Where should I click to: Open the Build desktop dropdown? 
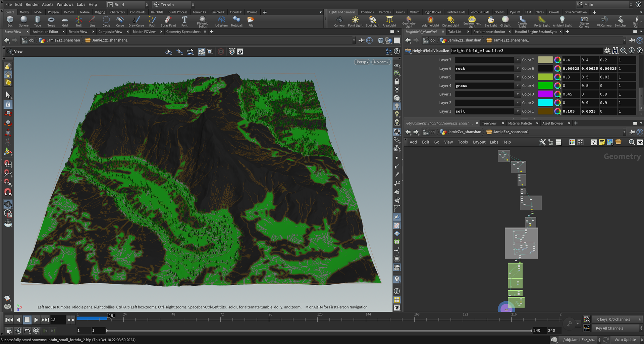click(x=127, y=5)
